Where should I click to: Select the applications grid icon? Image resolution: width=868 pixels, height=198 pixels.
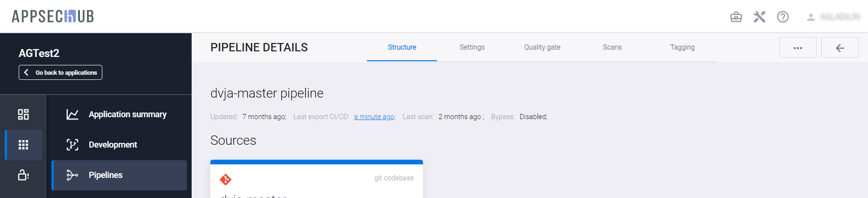(23, 145)
